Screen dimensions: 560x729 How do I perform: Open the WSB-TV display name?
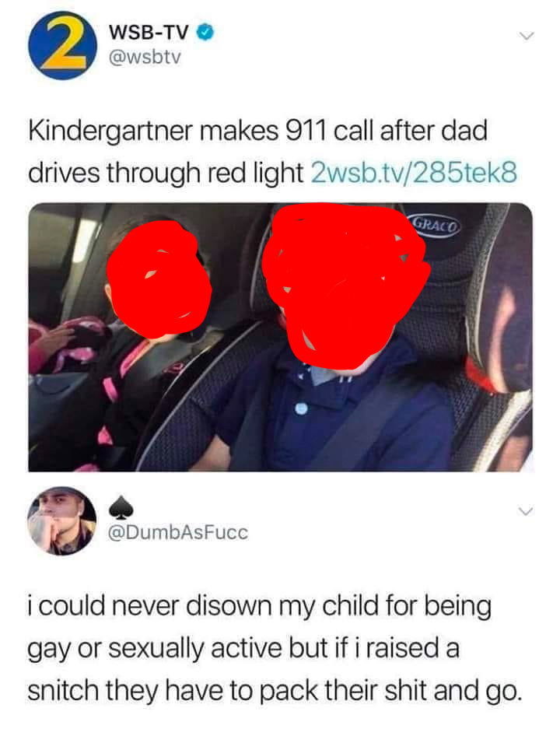point(149,33)
